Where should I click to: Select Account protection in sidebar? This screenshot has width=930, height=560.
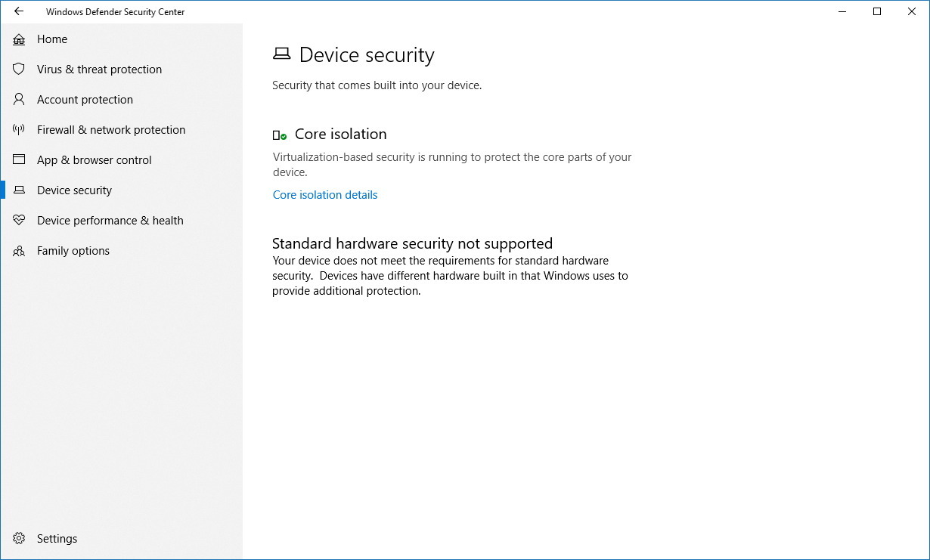(85, 100)
